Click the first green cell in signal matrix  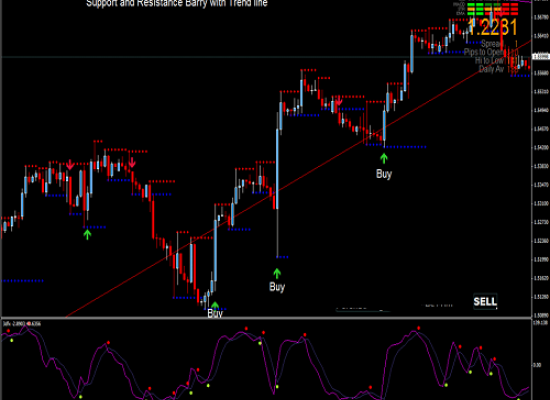pos(471,5)
